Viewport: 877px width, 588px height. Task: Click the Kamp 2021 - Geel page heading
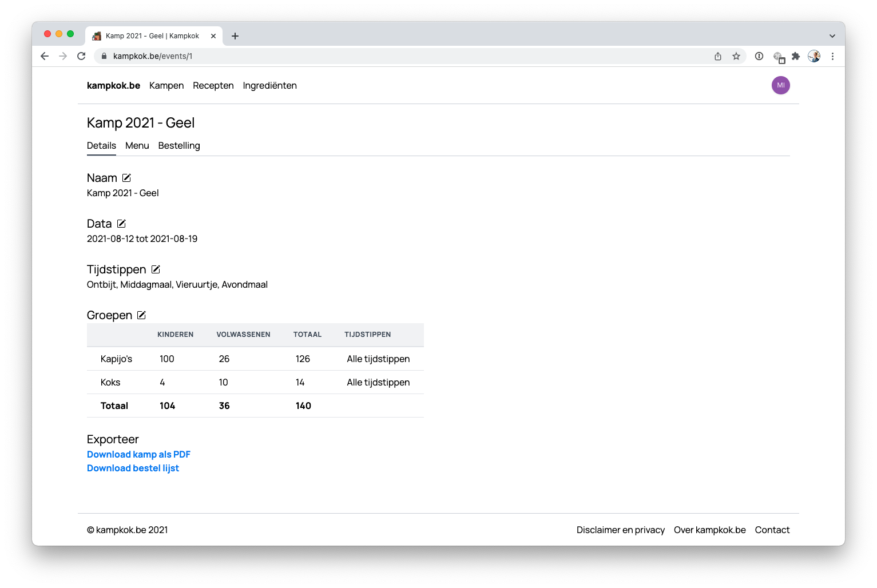(141, 123)
